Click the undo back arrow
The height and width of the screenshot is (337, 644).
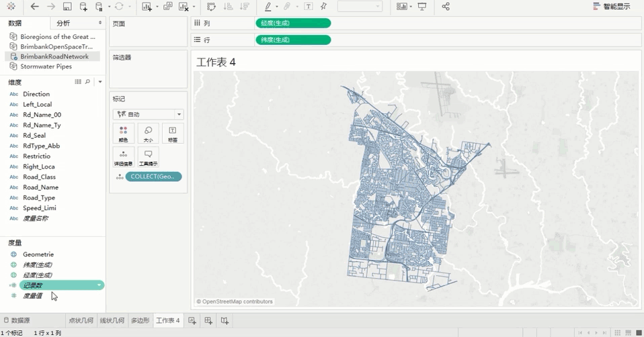(x=35, y=7)
